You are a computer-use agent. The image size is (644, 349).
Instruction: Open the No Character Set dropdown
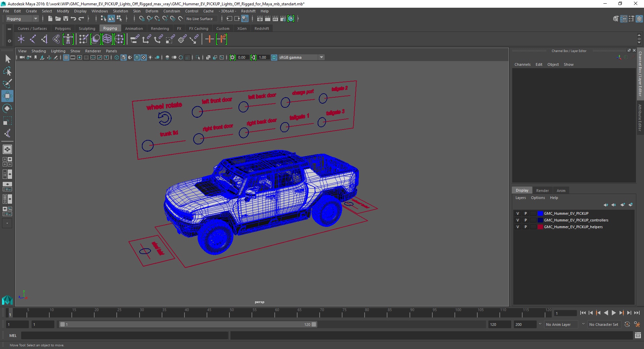[x=604, y=325]
